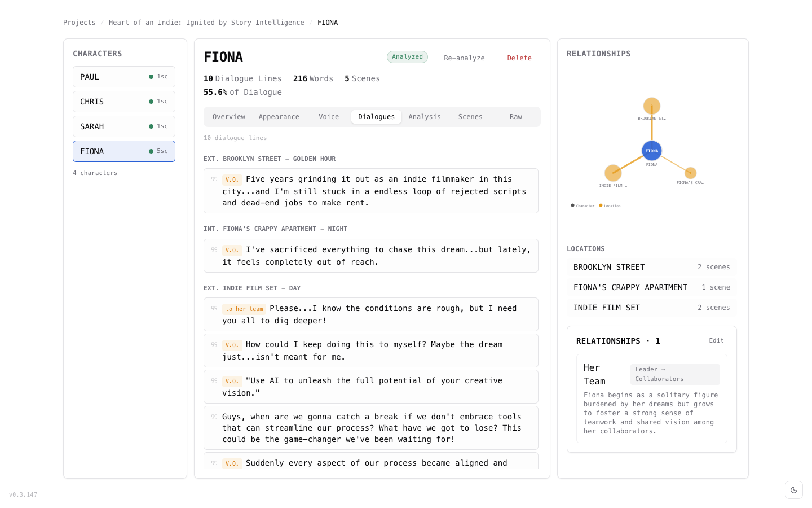
Task: Switch to the Overview tab
Action: (229, 117)
